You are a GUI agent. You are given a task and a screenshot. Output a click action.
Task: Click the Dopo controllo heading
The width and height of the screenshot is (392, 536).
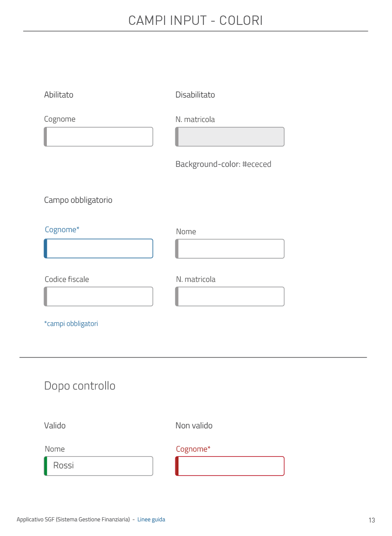click(x=80, y=386)
